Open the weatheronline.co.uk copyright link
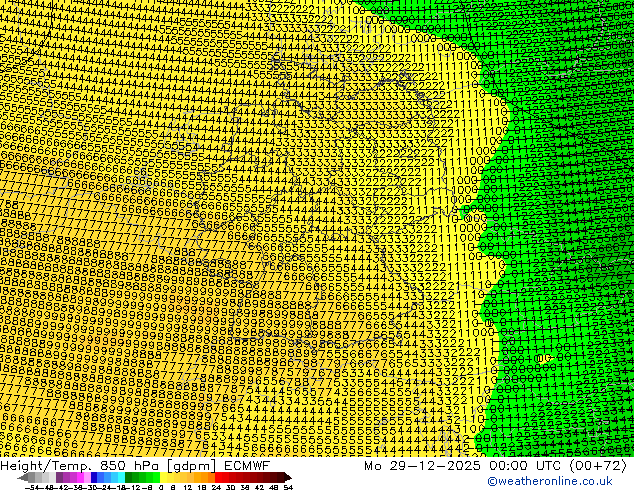Screen dimensions: 634x490 click(x=550, y=481)
